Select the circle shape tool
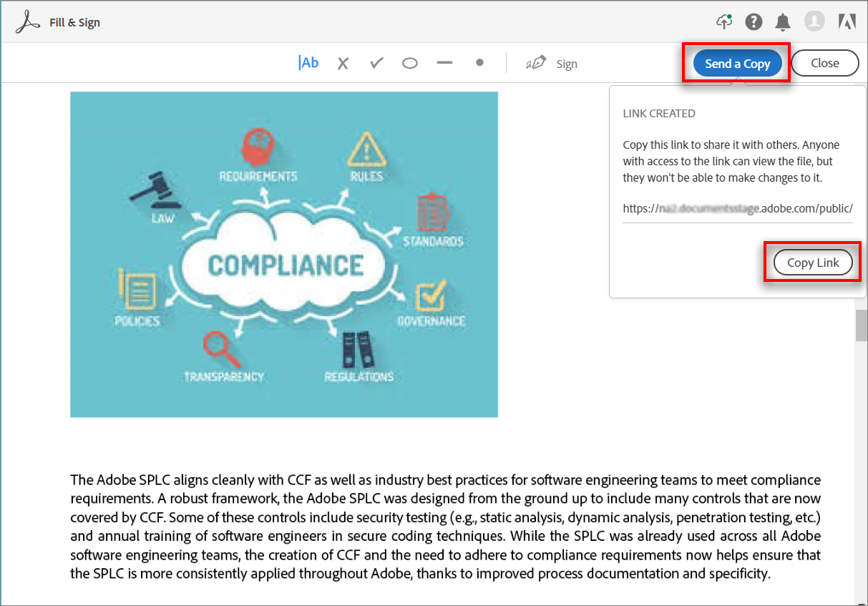The width and height of the screenshot is (868, 606). (410, 63)
